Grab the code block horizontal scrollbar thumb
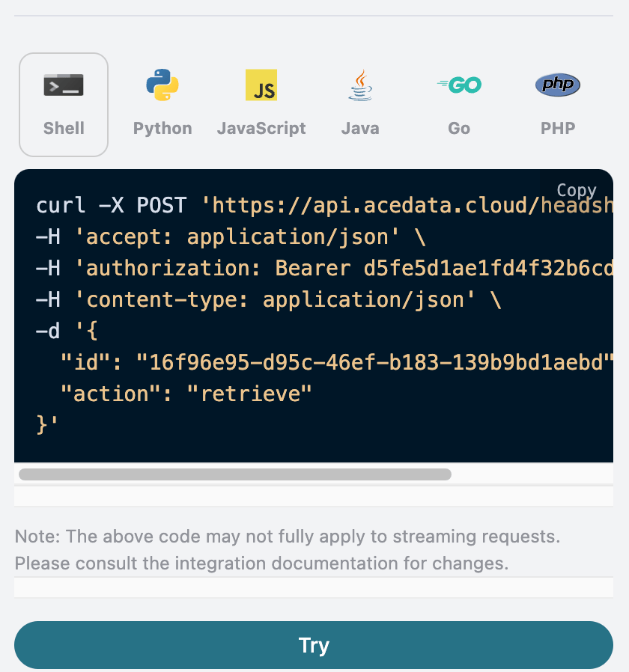 point(235,474)
